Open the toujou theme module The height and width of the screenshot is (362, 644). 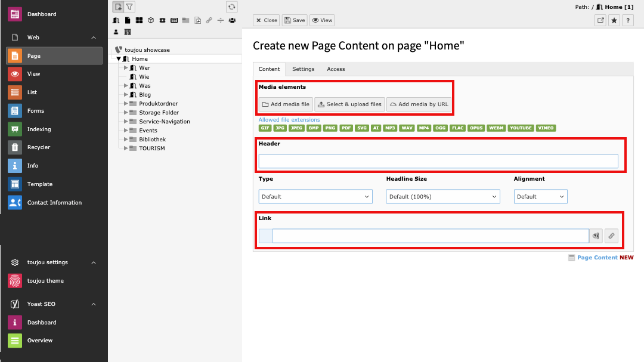(45, 281)
